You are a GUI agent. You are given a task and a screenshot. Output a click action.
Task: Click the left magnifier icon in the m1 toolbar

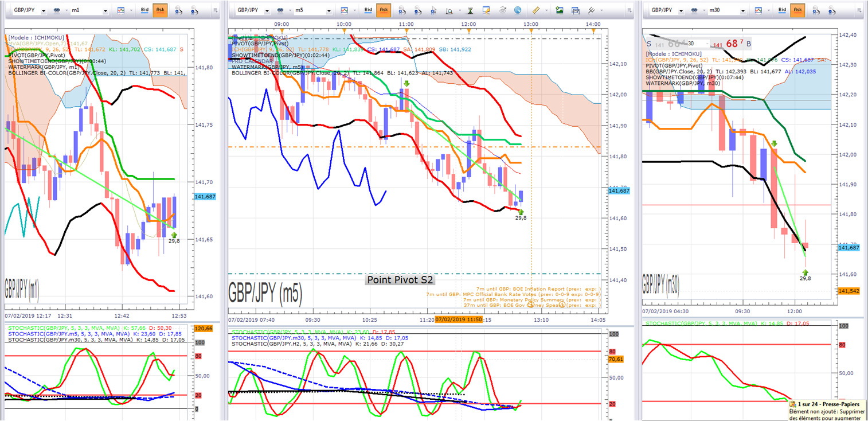pos(179,10)
